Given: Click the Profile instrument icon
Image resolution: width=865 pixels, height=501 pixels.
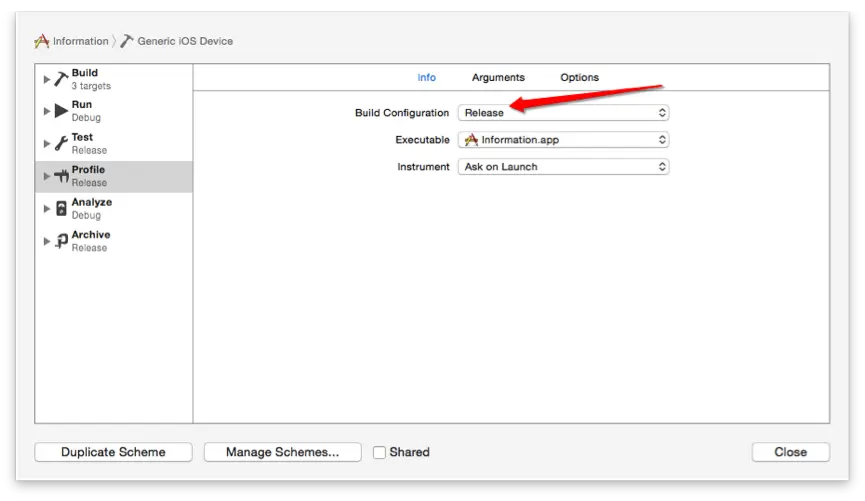Looking at the screenshot, I should click(61, 176).
